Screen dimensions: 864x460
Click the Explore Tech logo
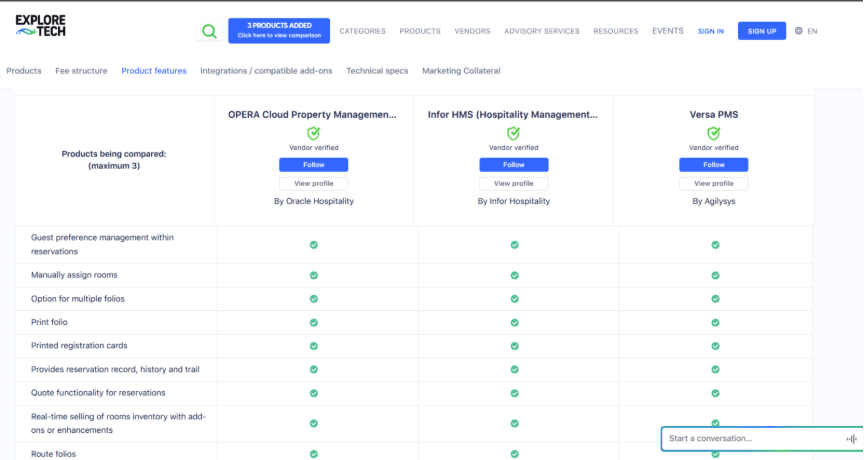point(41,26)
